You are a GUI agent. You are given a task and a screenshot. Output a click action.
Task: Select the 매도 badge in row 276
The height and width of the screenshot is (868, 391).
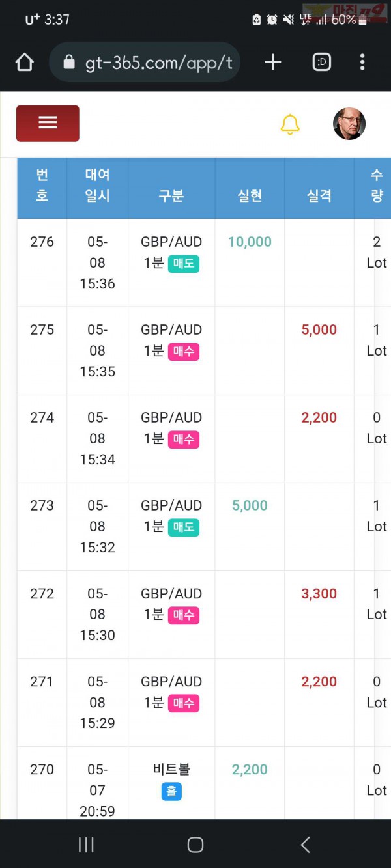coord(184,264)
